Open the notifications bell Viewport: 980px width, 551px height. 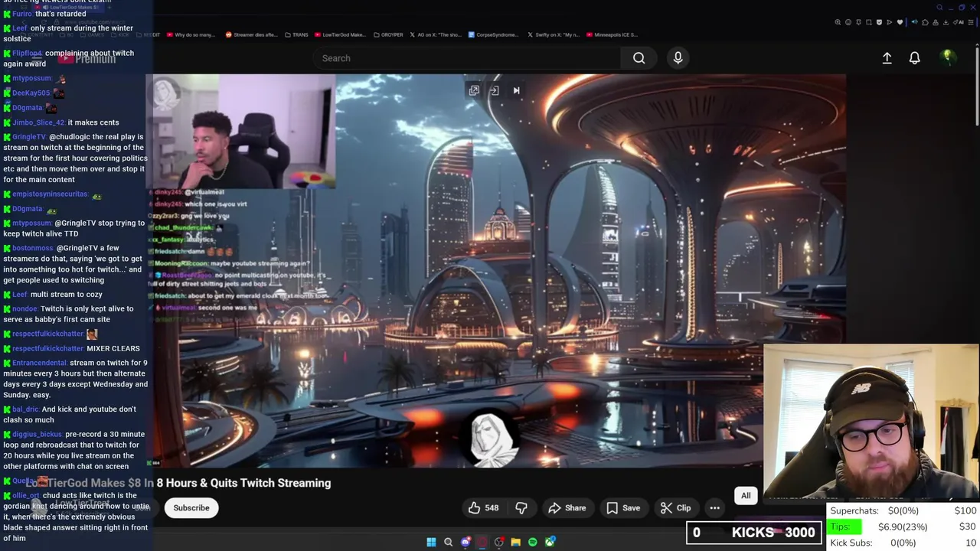tap(914, 58)
